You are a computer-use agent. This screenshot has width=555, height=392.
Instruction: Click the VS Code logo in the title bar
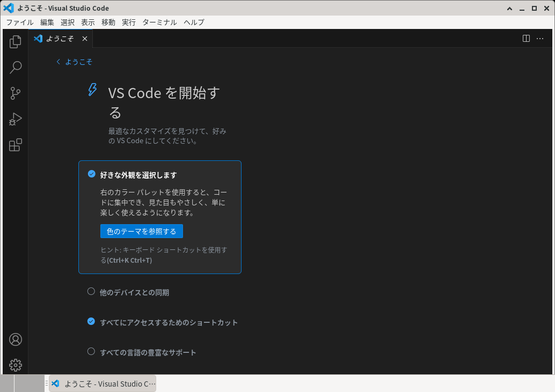[x=9, y=8]
